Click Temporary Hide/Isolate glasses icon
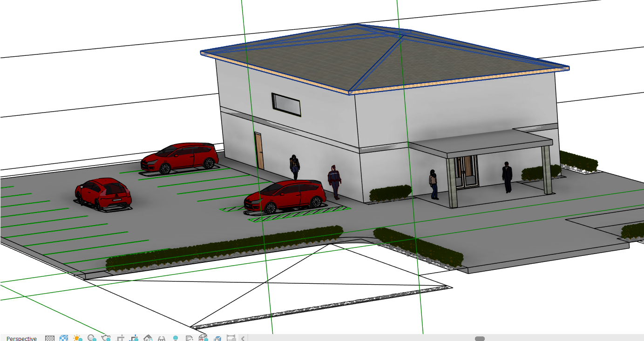The image size is (644, 341). [x=162, y=338]
